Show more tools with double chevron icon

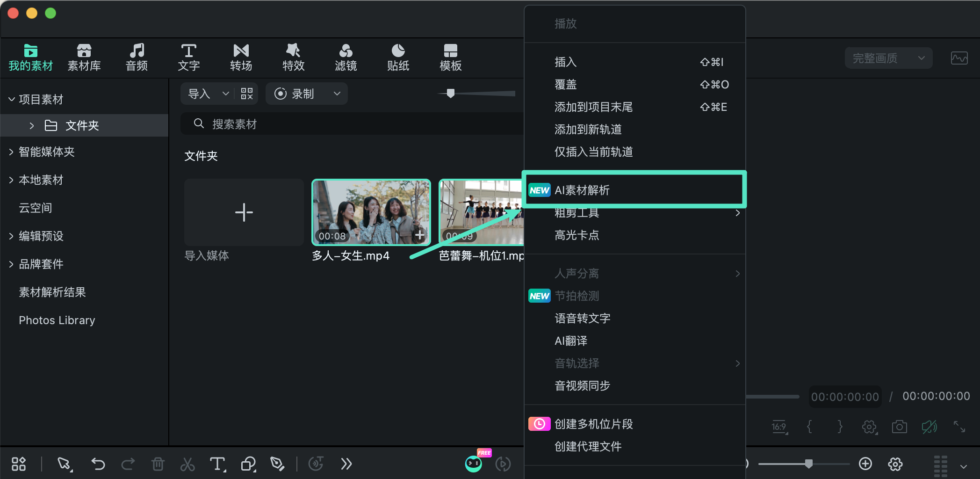tap(346, 464)
